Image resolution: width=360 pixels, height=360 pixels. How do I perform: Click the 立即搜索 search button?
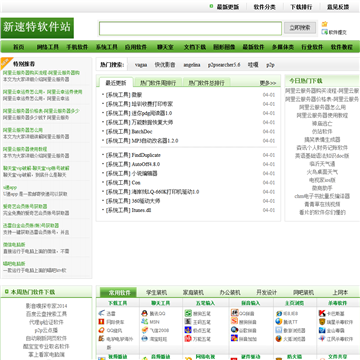(x=300, y=28)
